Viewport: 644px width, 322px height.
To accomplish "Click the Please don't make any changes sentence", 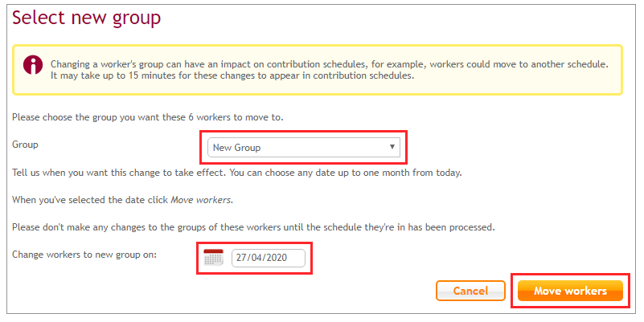I will click(253, 227).
